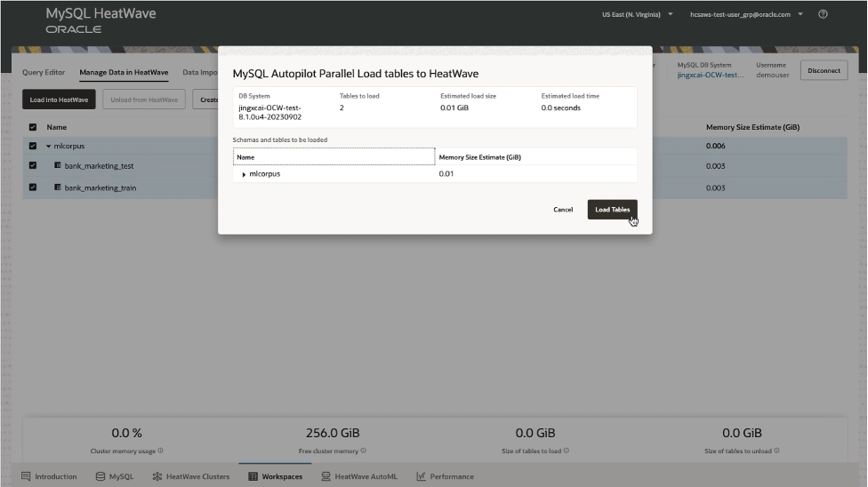
Task: Click the Performance chart icon
Action: coord(422,476)
